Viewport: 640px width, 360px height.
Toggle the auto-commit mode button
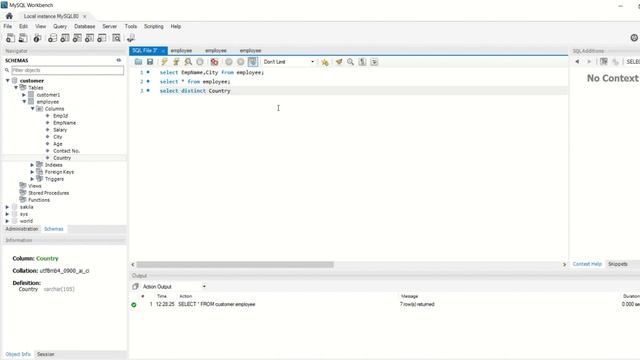click(253, 62)
